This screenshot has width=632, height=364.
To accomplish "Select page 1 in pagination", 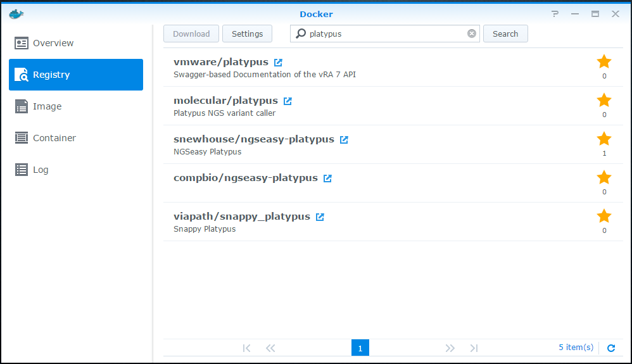I will click(360, 348).
